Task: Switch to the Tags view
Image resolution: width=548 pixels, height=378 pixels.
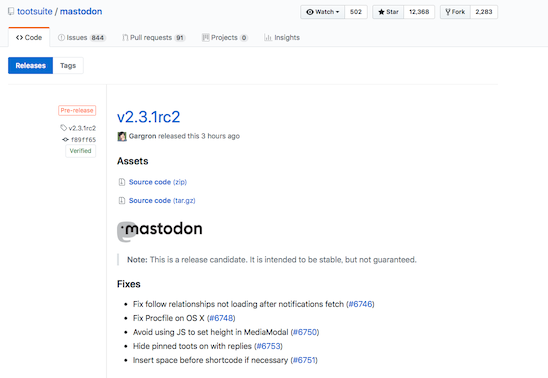Action: coord(68,66)
